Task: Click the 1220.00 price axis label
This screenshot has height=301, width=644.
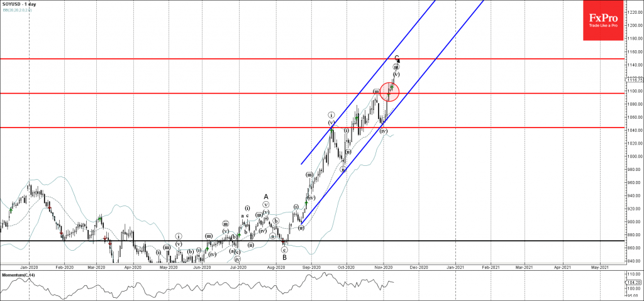Action: tap(634, 13)
